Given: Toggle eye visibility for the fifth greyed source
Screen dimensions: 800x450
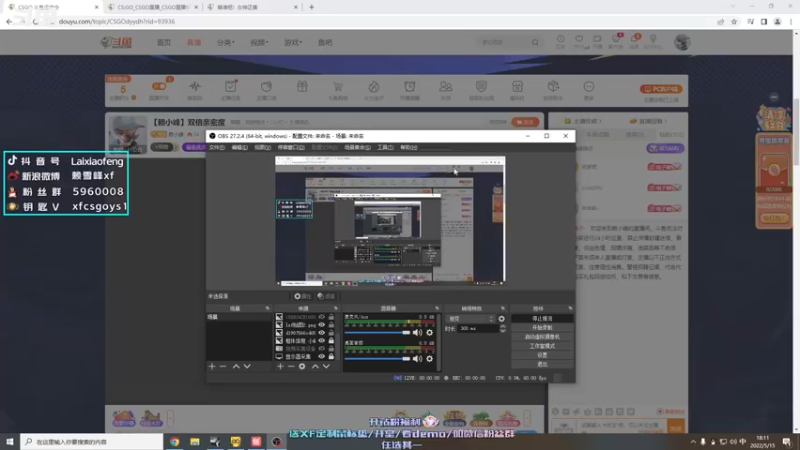Looking at the screenshot, I should click(x=321, y=348).
